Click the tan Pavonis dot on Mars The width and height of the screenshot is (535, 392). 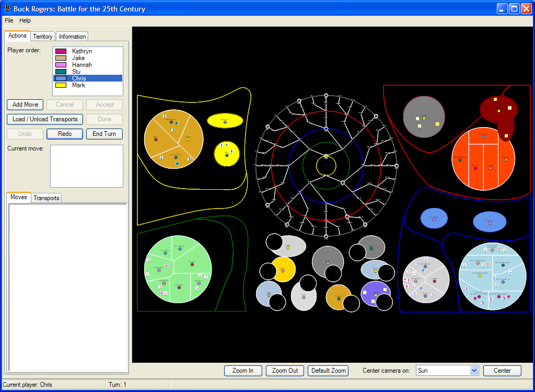tap(506, 160)
